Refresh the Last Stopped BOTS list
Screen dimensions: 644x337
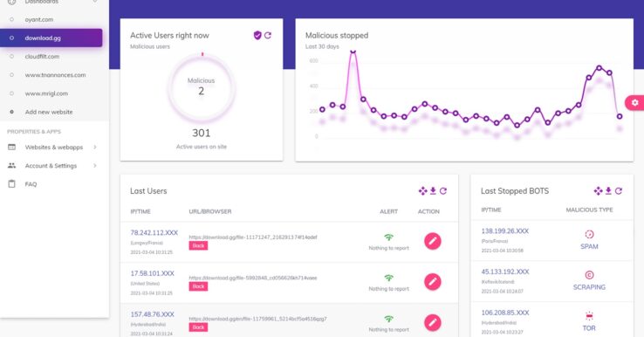coord(619,190)
